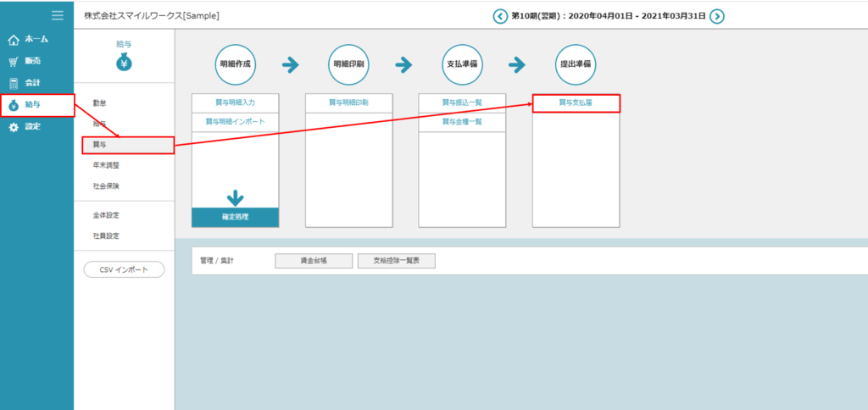Click the 明細作成 step circle

pyautogui.click(x=236, y=64)
